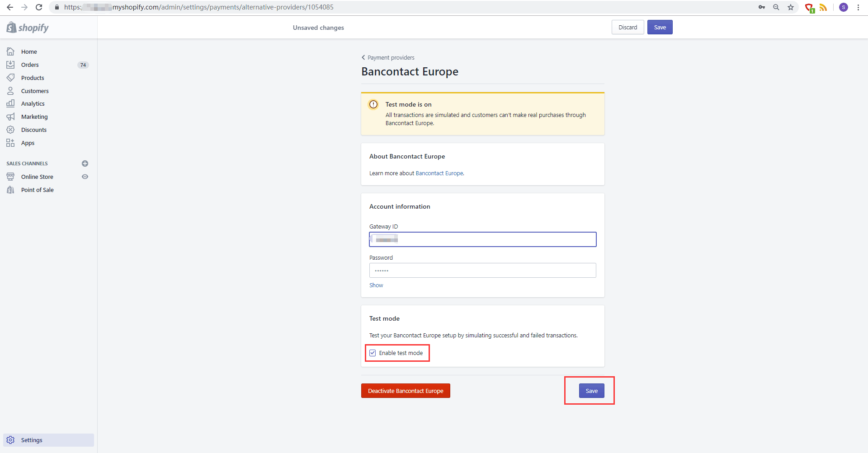
Task: Click the Orders inbox icon
Action: pyautogui.click(x=10, y=65)
